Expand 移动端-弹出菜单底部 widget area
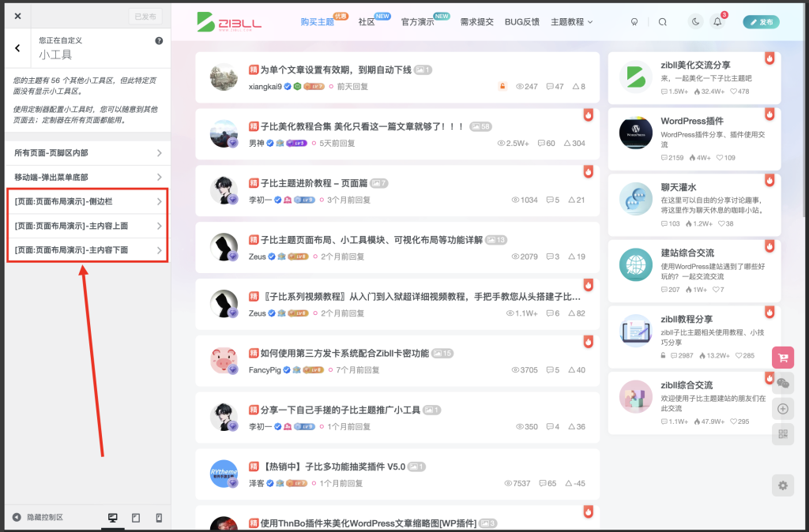Viewport: 809px width, 532px height. (88, 178)
